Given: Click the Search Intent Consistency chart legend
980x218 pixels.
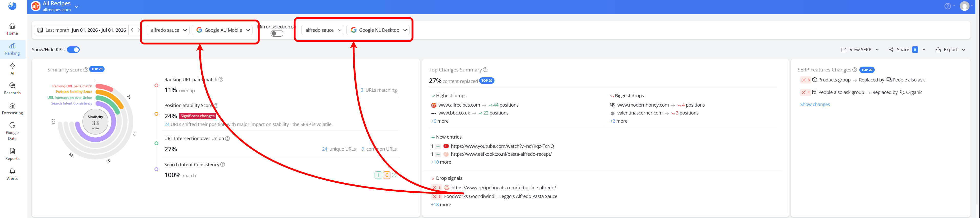Looking at the screenshot, I should pyautogui.click(x=71, y=103).
